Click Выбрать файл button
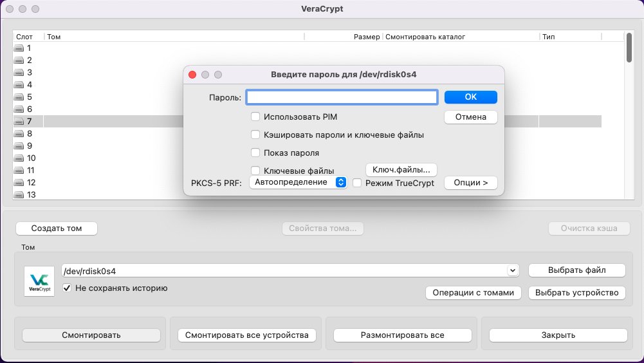The image size is (644, 363). click(x=576, y=270)
